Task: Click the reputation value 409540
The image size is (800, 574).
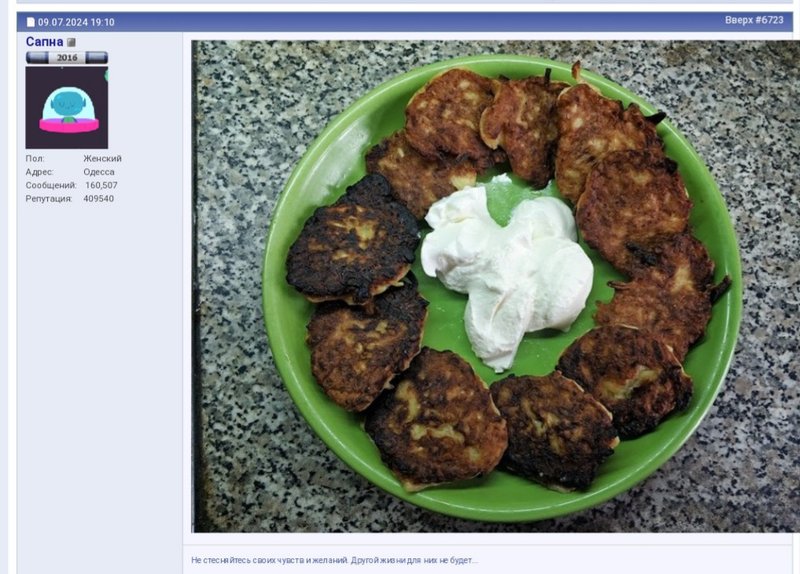Action: [x=98, y=198]
